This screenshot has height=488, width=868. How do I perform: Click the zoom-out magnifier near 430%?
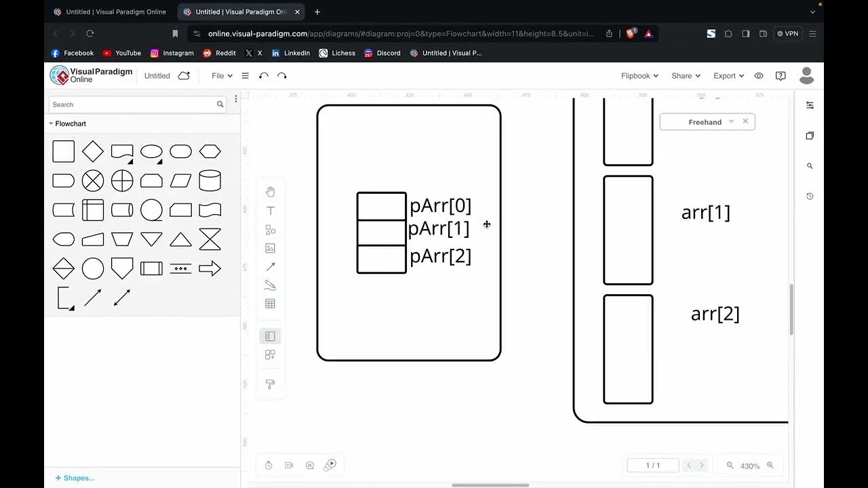(x=730, y=466)
